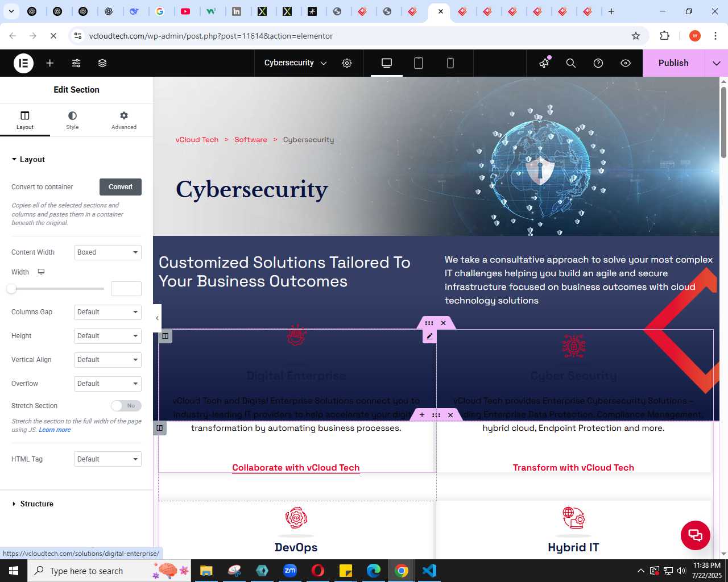Select the Advanced tab
The height and width of the screenshot is (582, 728).
[x=124, y=120]
